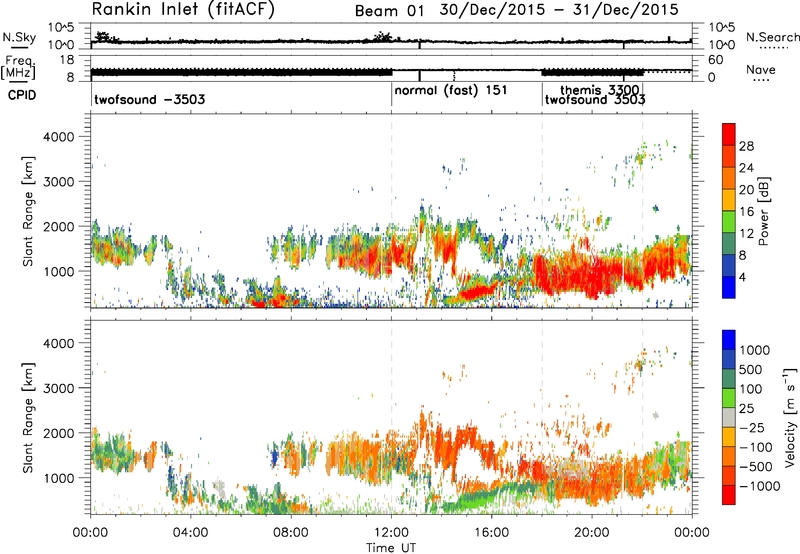Click the 'N.Sky' axis label
Viewport: 800px width, 554px height.
pyautogui.click(x=19, y=37)
